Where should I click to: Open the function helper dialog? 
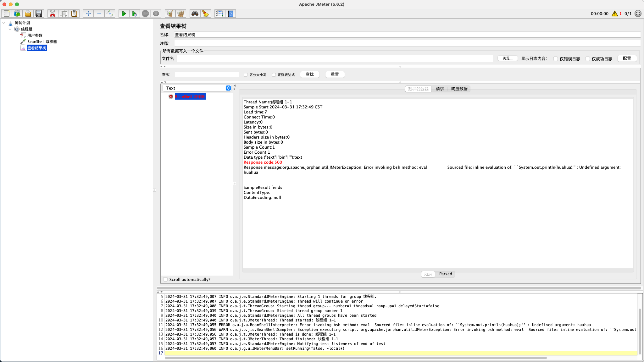[219, 14]
